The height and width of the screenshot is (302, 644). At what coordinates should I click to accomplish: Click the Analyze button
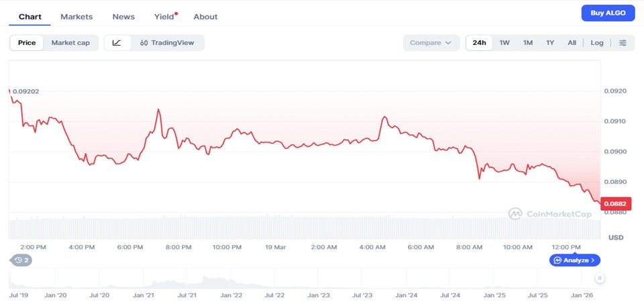pyautogui.click(x=575, y=260)
